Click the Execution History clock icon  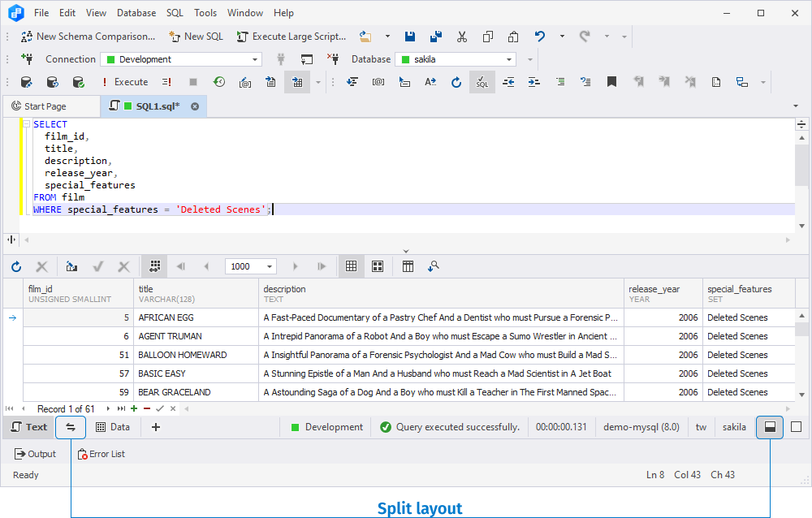coord(219,82)
